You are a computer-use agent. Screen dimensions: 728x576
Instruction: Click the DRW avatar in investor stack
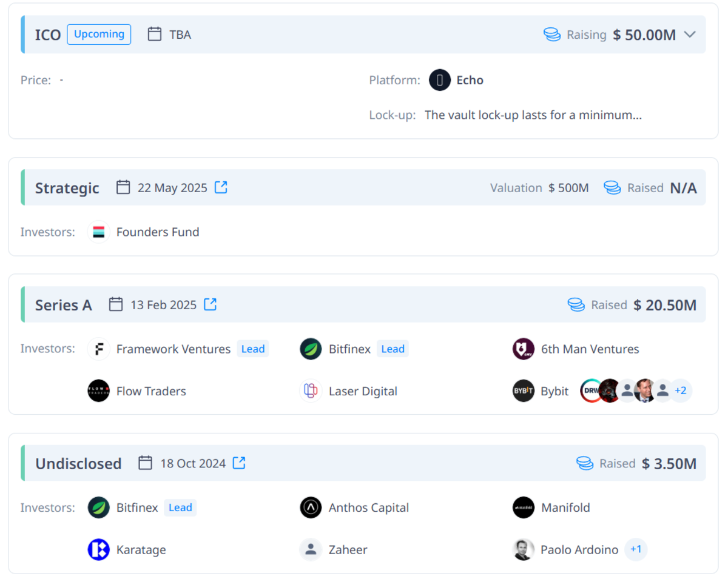click(x=590, y=391)
